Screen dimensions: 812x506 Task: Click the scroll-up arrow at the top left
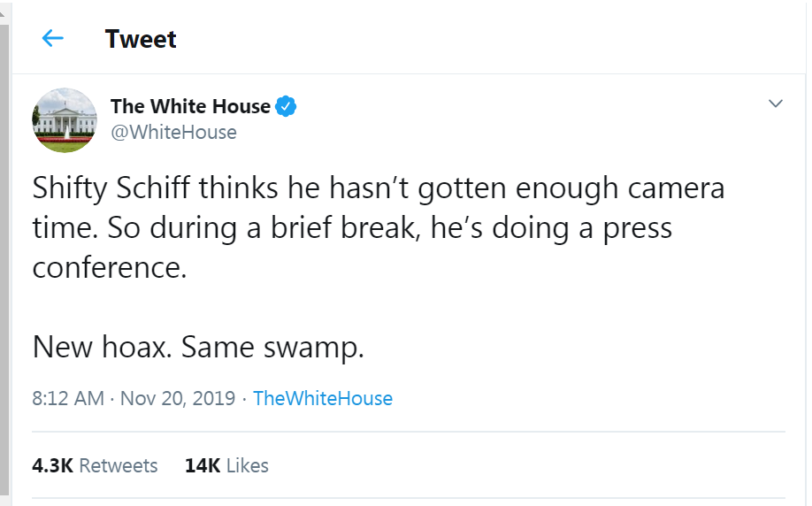click(x=4, y=6)
